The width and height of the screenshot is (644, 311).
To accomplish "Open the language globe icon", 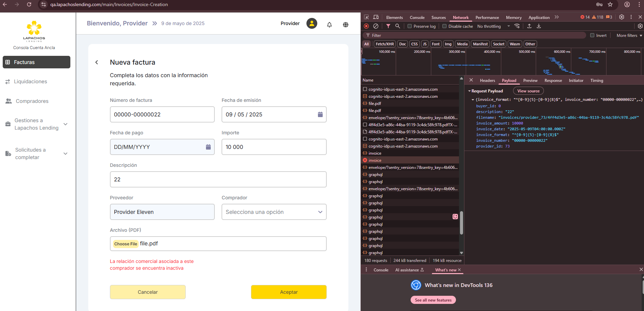I will tap(345, 24).
